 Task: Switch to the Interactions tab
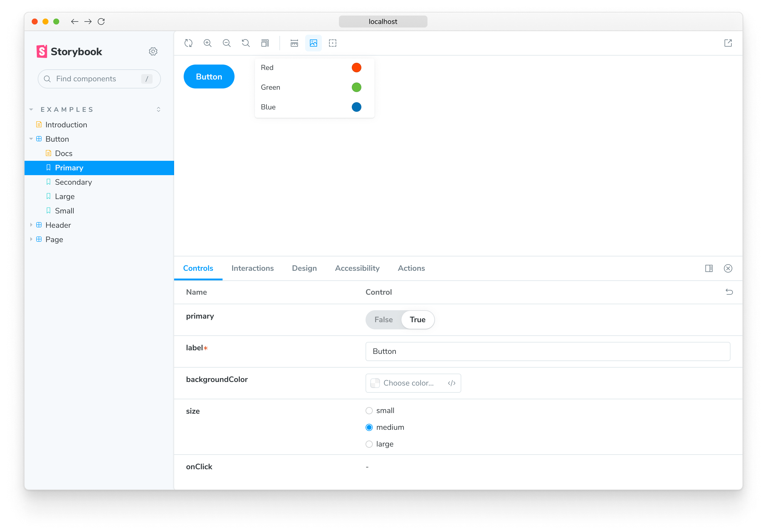pyautogui.click(x=252, y=268)
